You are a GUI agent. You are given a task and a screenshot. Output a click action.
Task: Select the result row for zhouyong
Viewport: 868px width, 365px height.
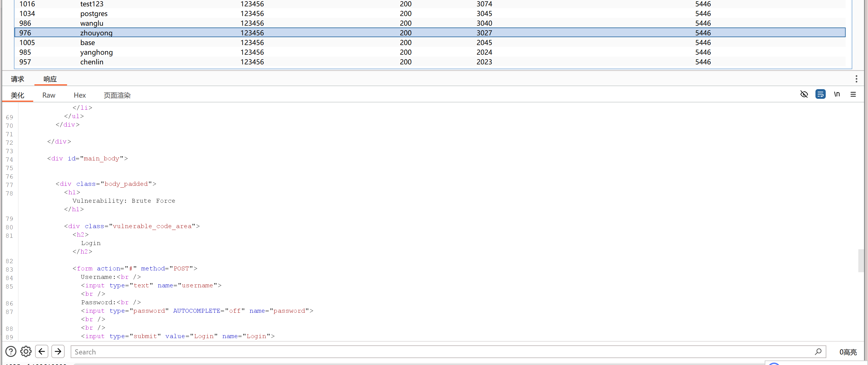(96, 33)
